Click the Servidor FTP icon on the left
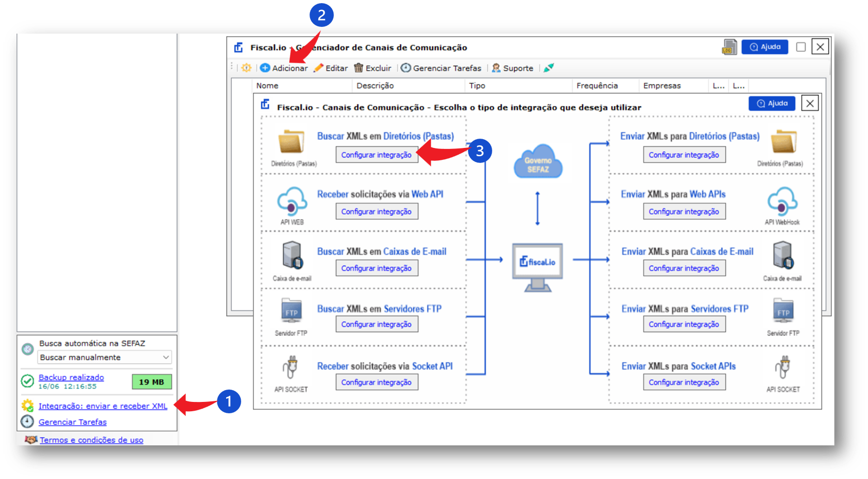 coord(291,310)
